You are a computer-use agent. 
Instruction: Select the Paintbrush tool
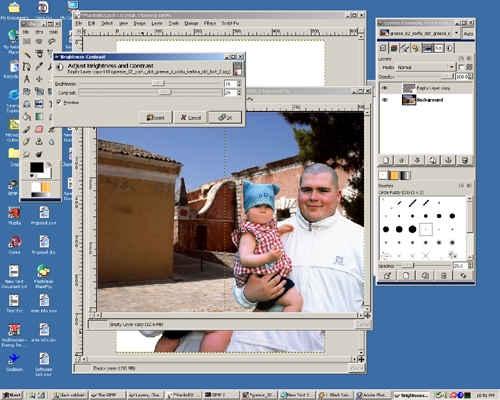click(x=27, y=129)
